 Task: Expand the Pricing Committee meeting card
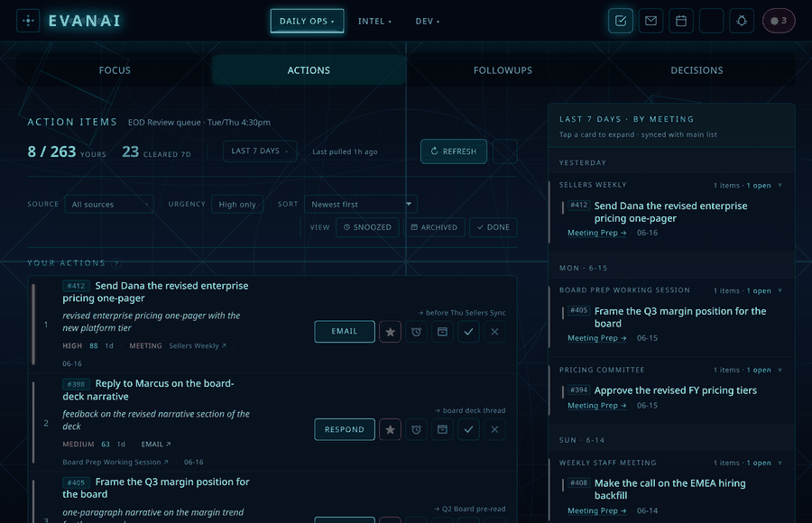(671, 370)
